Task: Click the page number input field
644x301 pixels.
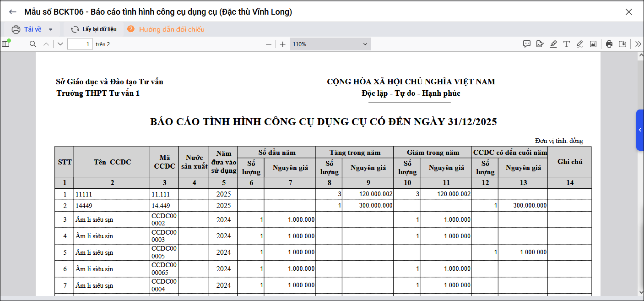Action: tap(80, 44)
